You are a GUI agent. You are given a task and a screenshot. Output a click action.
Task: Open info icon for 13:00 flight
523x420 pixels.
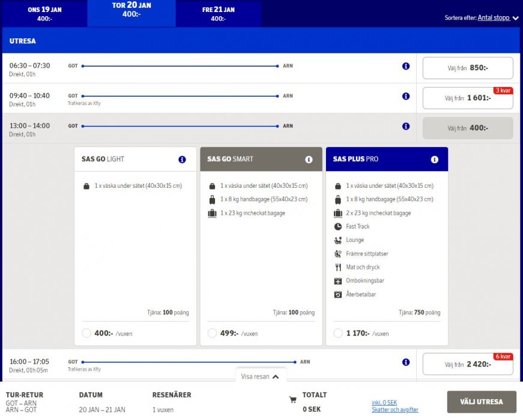pos(406,126)
